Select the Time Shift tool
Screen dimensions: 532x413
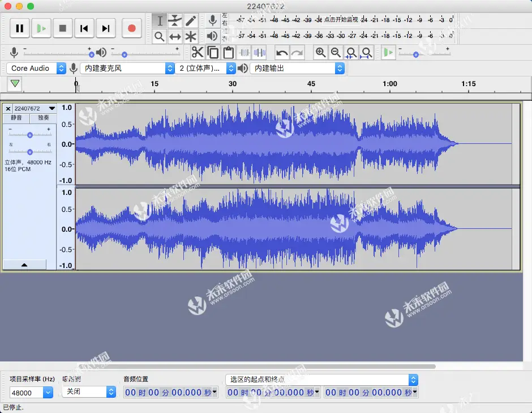175,36
